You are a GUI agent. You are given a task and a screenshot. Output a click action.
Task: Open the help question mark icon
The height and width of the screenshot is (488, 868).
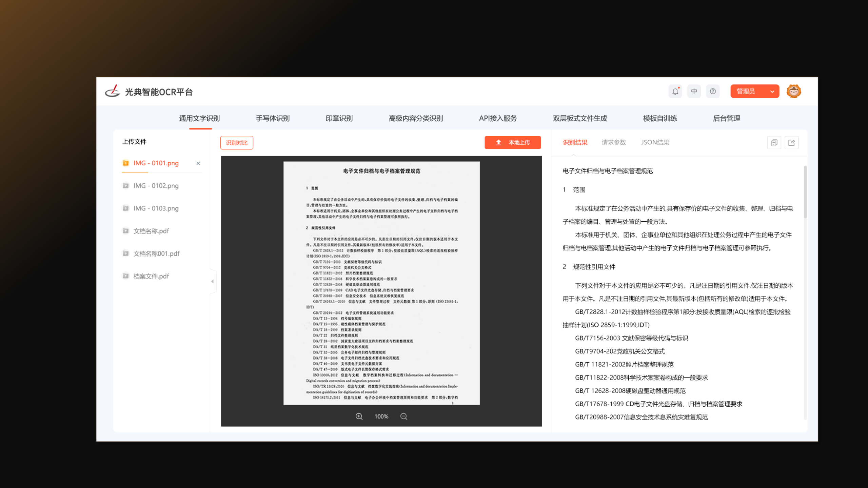(713, 91)
